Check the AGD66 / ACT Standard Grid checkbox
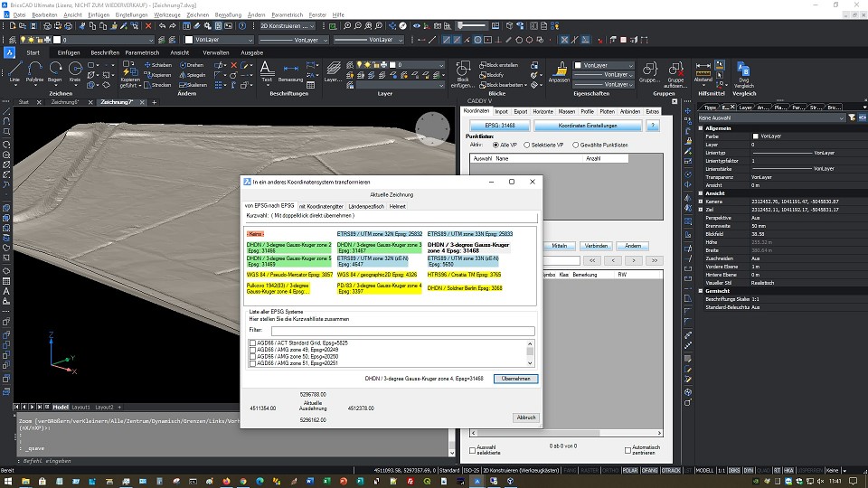 tap(252, 343)
